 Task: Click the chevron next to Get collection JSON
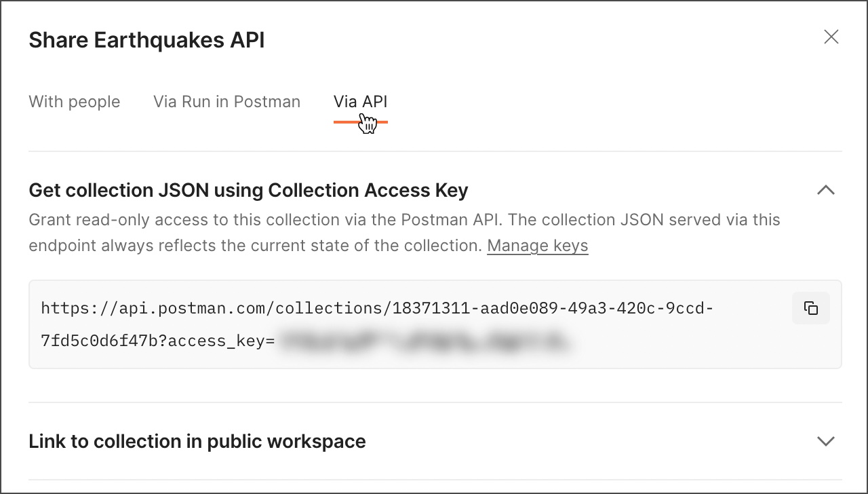826,191
